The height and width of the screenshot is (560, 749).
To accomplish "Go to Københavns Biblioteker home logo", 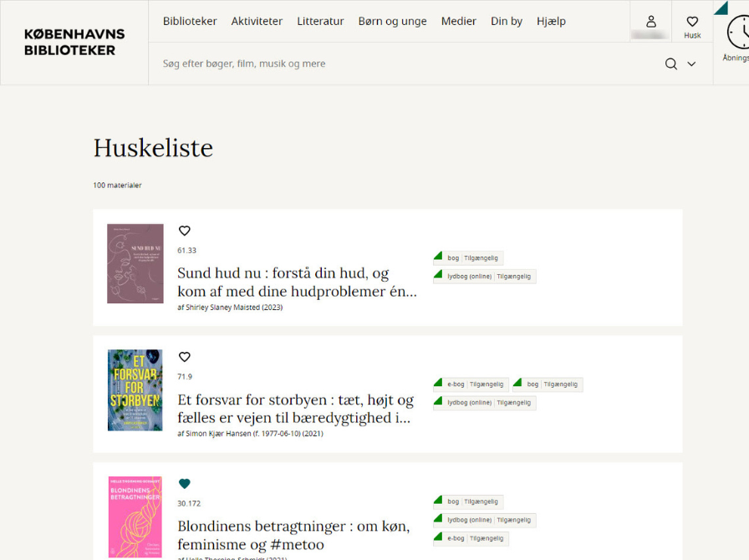I will click(74, 42).
